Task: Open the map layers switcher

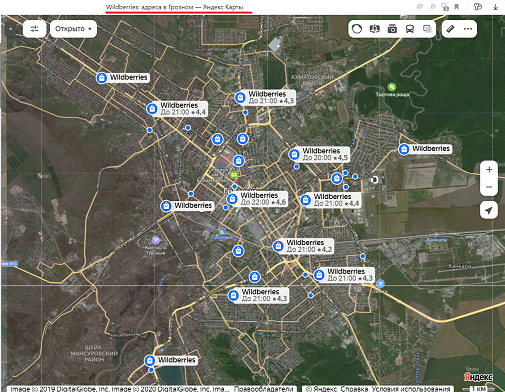Action: click(x=427, y=29)
